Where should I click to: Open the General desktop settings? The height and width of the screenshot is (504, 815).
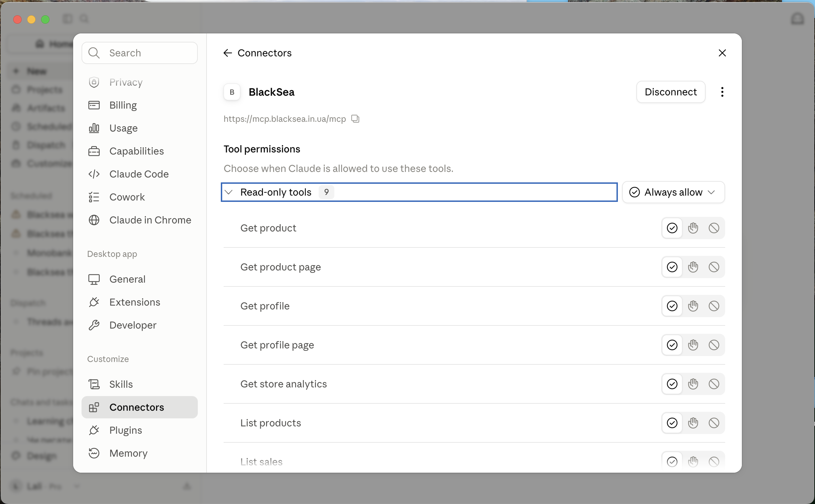coord(140,279)
